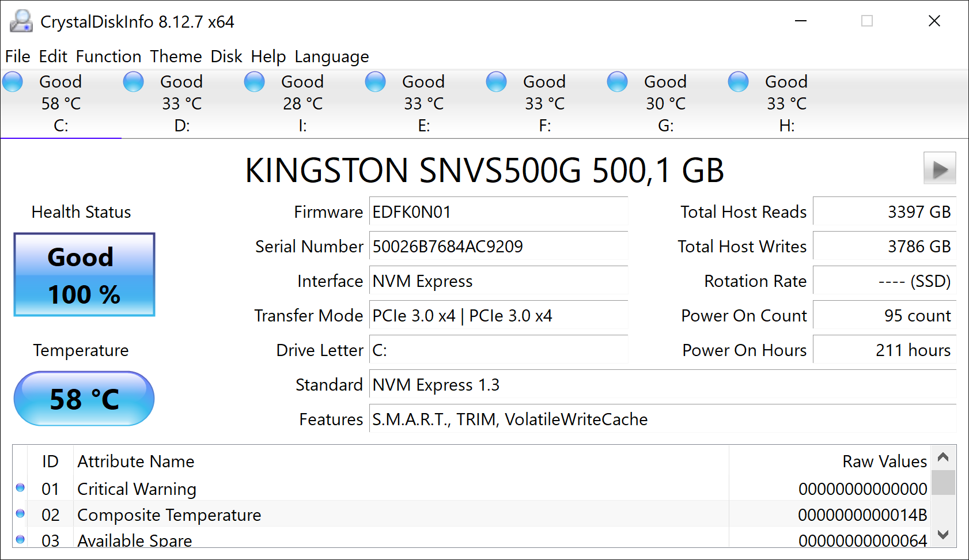
Task: Select the Critical Warning attribute row
Action: (471, 489)
